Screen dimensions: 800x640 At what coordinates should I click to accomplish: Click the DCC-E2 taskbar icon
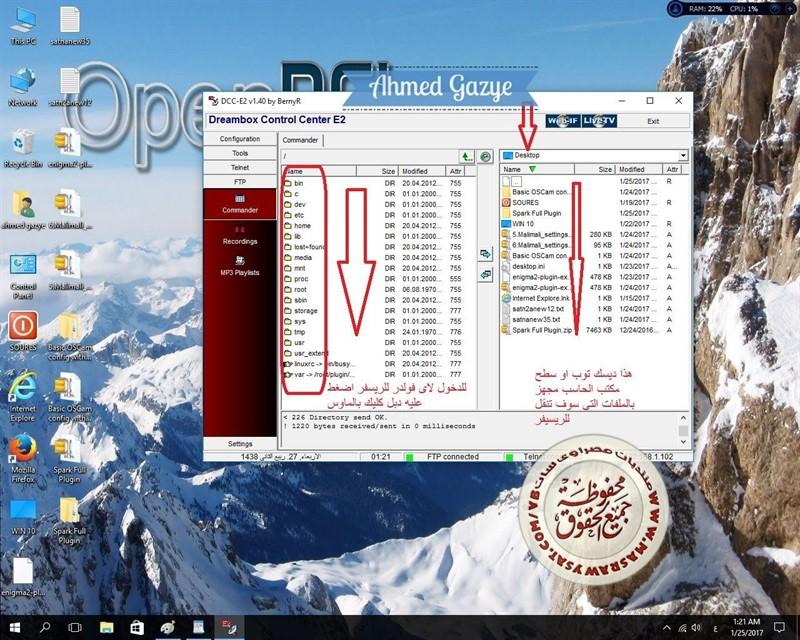(228, 627)
